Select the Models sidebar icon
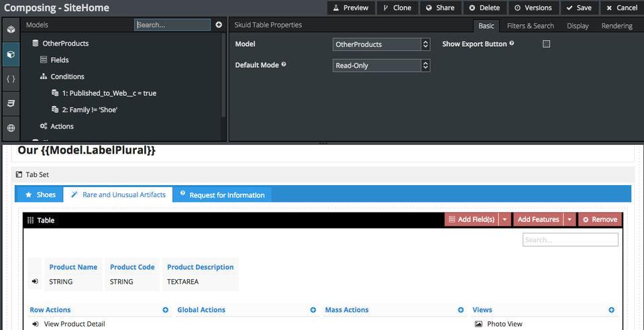Viewport: 644px width, 330px height. coord(11,54)
